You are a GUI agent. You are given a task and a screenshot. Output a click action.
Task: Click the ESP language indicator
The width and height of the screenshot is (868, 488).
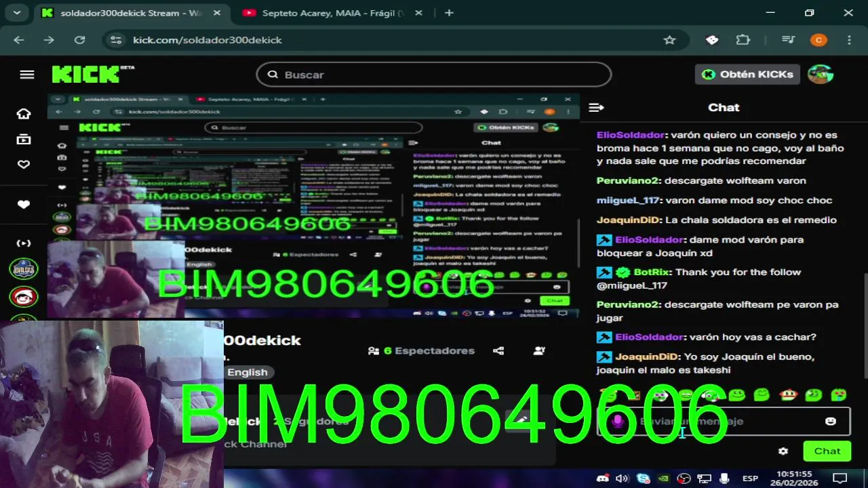pos(750,479)
